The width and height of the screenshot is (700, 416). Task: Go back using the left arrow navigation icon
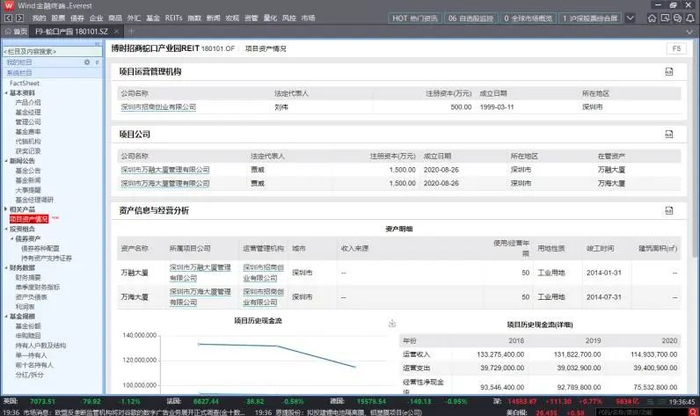point(8,18)
